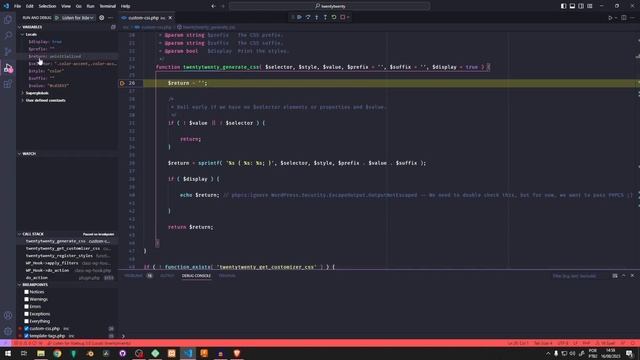Open the Terminal menu

[x=108, y=6]
